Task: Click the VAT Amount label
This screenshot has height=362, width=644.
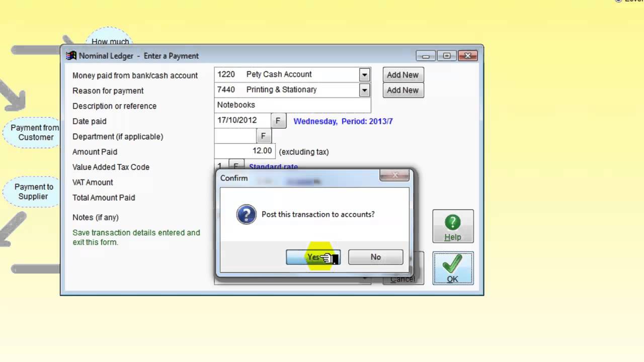Action: pyautogui.click(x=93, y=183)
